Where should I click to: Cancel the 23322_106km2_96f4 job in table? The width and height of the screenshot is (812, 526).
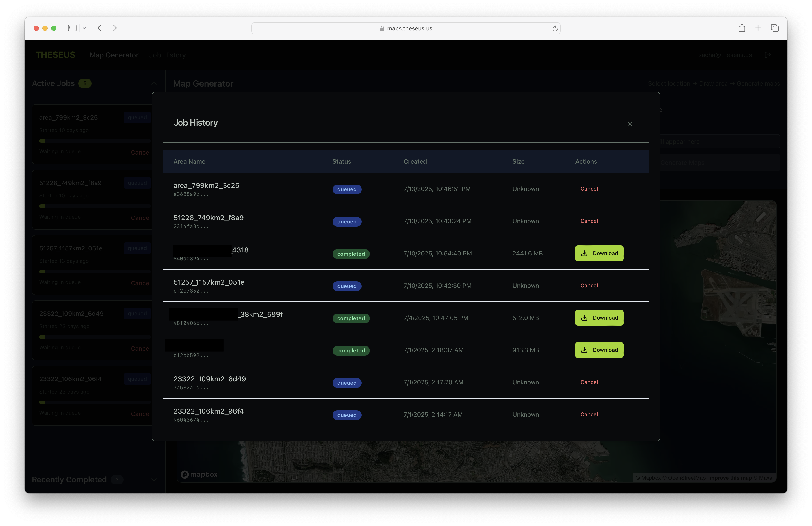tap(589, 414)
